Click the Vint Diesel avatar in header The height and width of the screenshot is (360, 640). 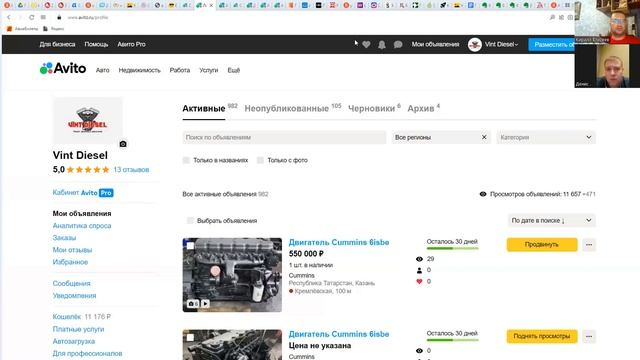(475, 44)
